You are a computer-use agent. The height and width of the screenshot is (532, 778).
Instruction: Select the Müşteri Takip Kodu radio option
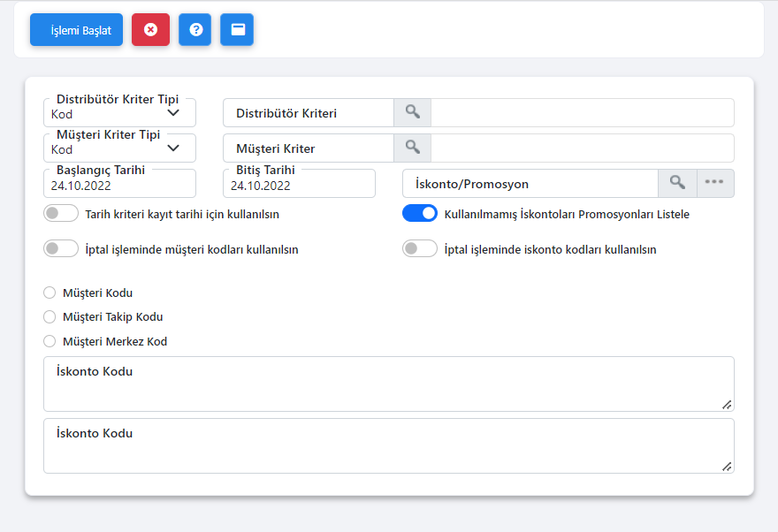(x=50, y=317)
